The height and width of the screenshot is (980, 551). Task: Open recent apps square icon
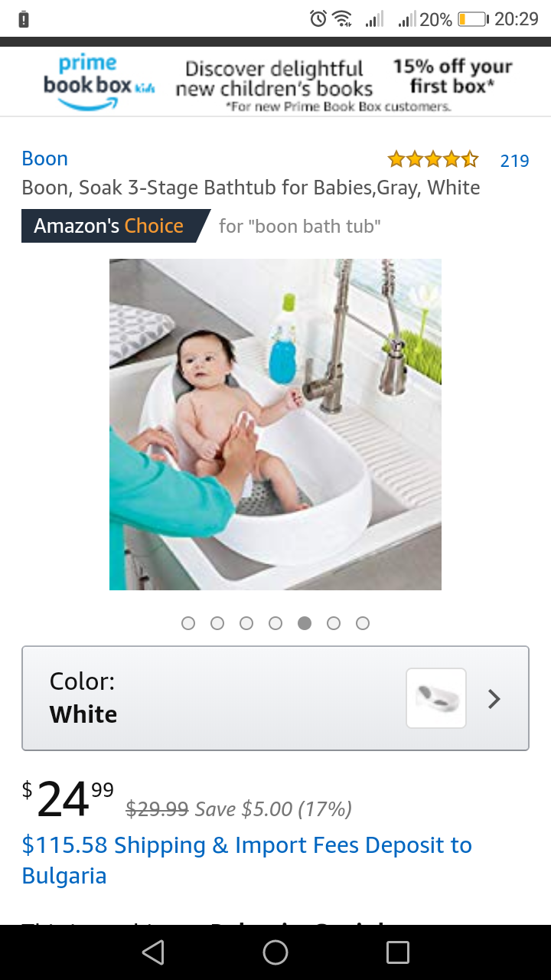[x=398, y=952]
